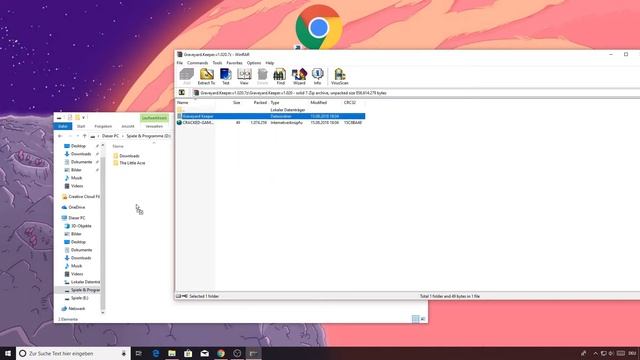Click the Back arrow in File Explorer
The width and height of the screenshot is (640, 360).
[x=60, y=136]
